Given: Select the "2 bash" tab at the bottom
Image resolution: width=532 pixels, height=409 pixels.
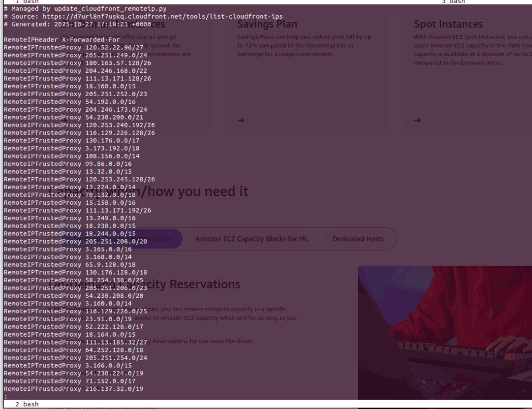Looking at the screenshot, I should [x=27, y=404].
